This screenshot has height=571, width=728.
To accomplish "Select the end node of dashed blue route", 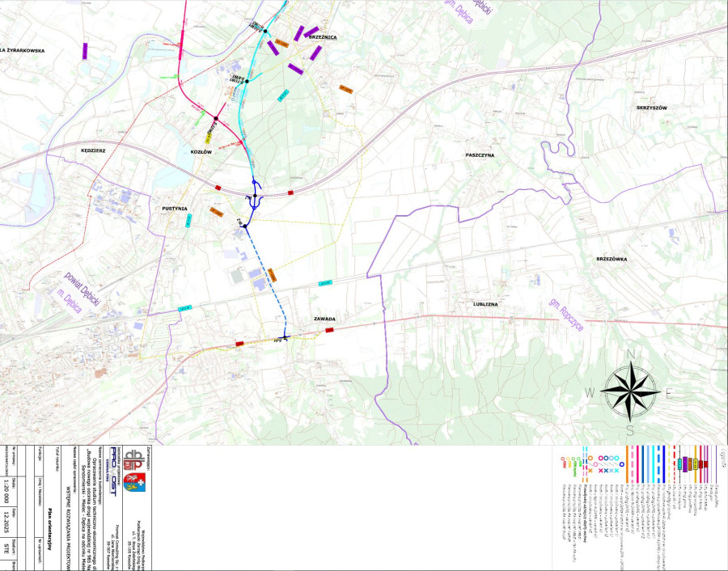I will tap(285, 338).
